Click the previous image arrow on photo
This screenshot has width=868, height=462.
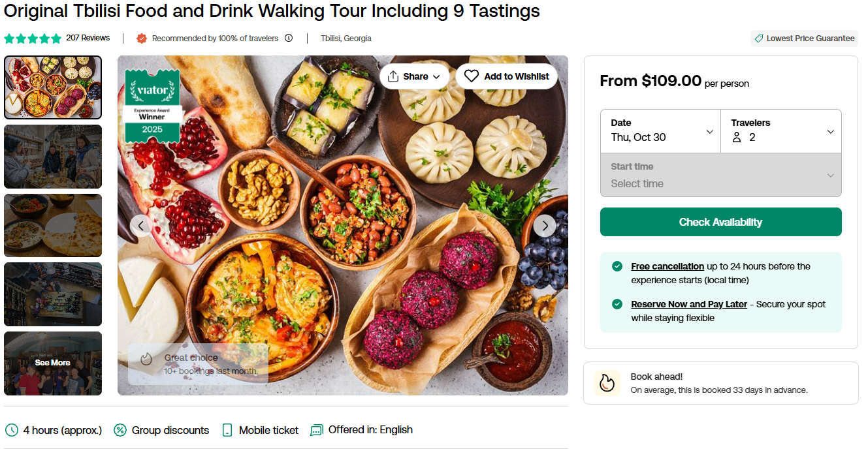141,226
